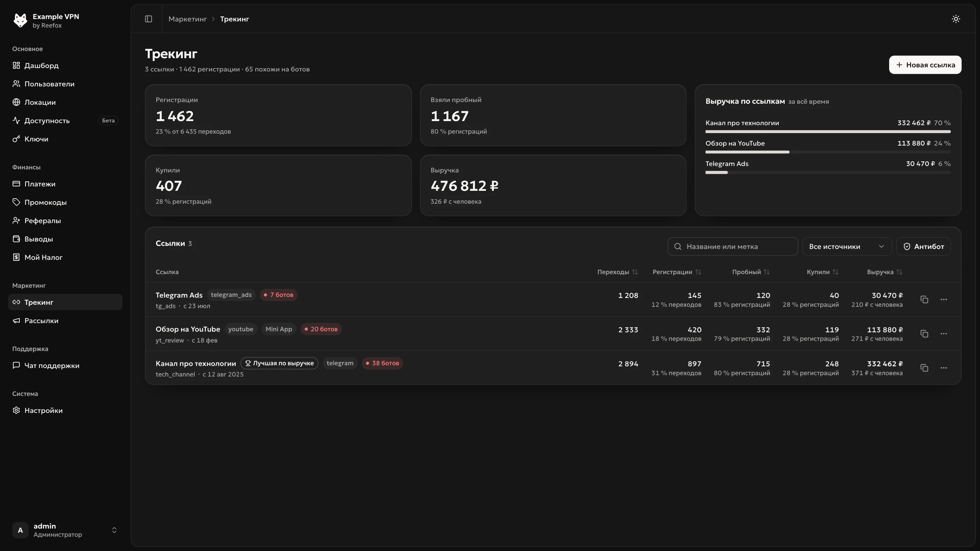Click Маркетинг breadcrumb
The image size is (980, 551).
click(x=187, y=19)
